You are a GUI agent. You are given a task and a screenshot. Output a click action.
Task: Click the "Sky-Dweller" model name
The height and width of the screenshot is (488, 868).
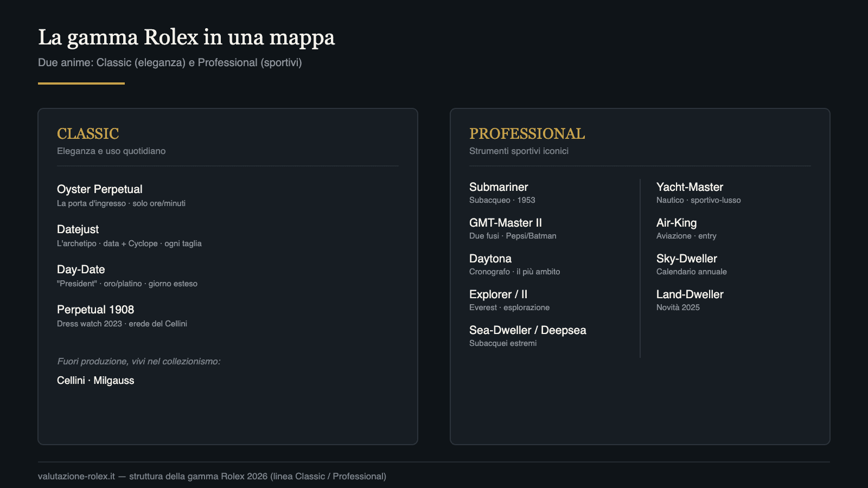pos(687,259)
